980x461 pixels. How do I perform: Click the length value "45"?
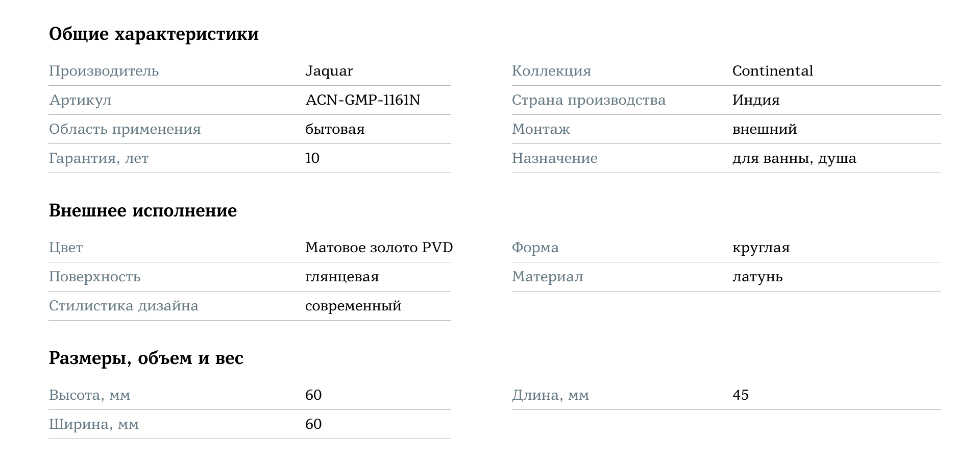click(x=740, y=395)
